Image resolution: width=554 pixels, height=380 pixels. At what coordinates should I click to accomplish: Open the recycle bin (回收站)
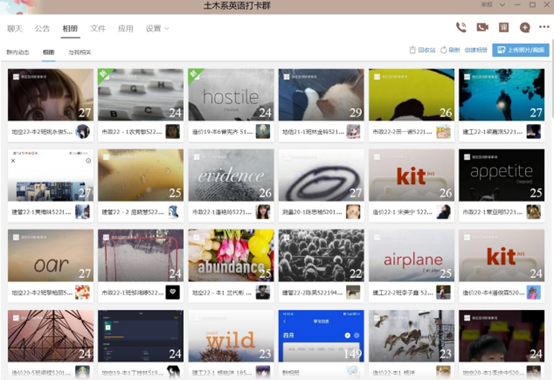pos(422,50)
